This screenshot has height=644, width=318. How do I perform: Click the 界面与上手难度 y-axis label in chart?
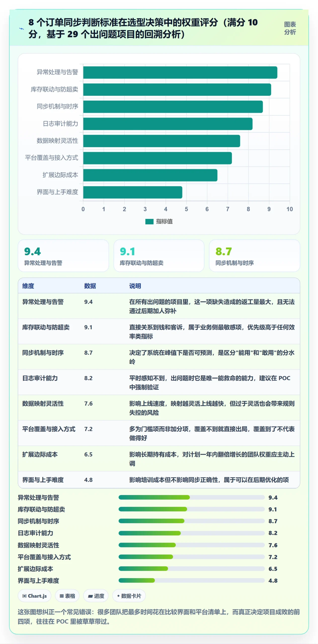coord(57,192)
